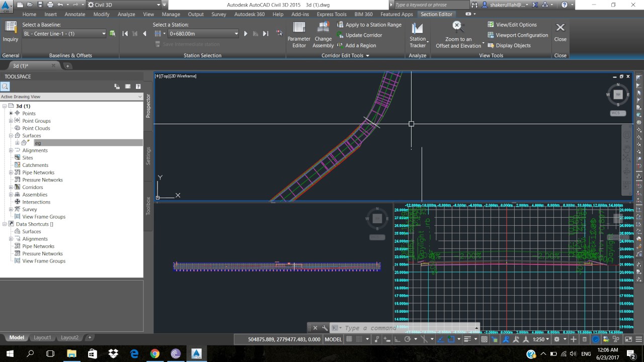Pick baseline from drawing icon
The width and height of the screenshot is (644, 362).
coord(112,34)
